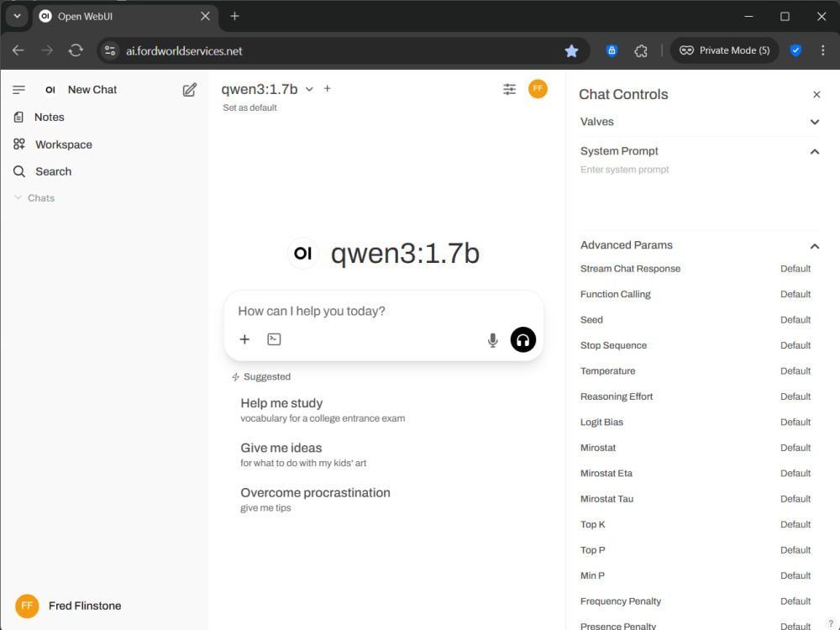Toggle the sidebar hamburger menu icon
The height and width of the screenshot is (630, 840).
pyautogui.click(x=18, y=90)
